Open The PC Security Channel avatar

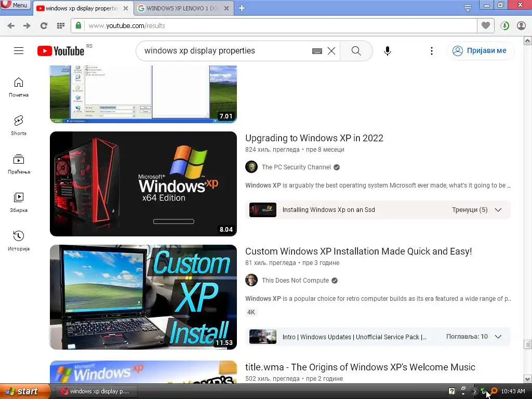(251, 167)
